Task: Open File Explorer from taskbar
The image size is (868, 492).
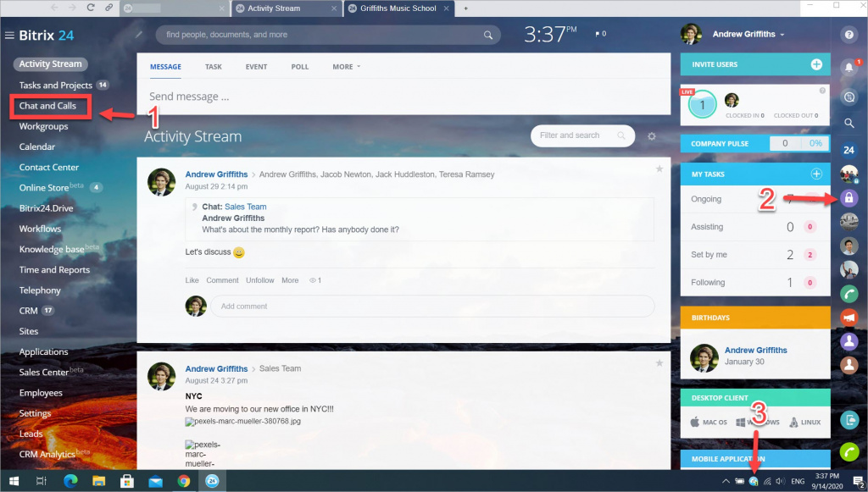Action: coord(98,481)
